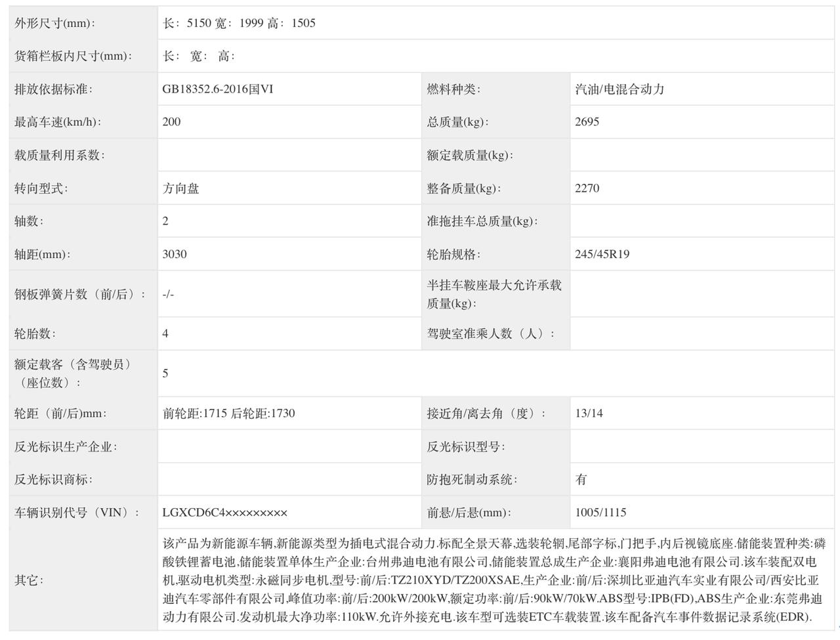This screenshot has height=640, width=840.
Task: Click the 燃料种类 label
Action: (454, 89)
